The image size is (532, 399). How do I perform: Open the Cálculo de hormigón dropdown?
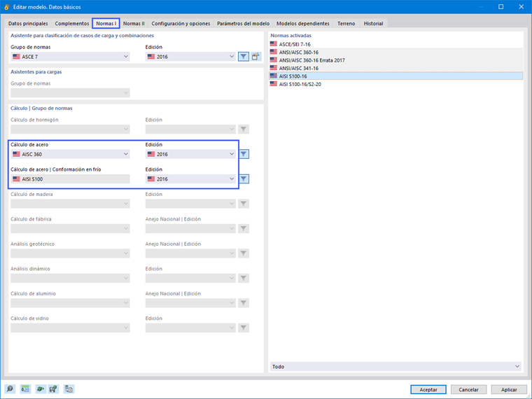coord(70,129)
